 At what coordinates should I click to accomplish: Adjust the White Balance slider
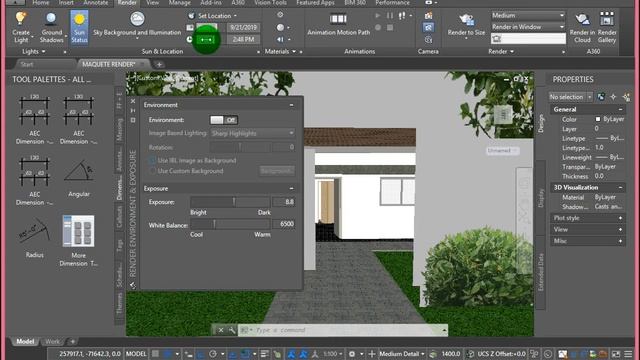[230, 224]
